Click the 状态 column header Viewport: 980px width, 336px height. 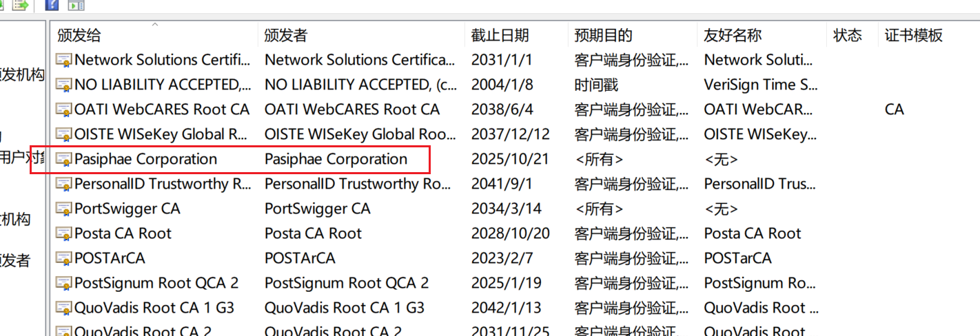tap(847, 36)
